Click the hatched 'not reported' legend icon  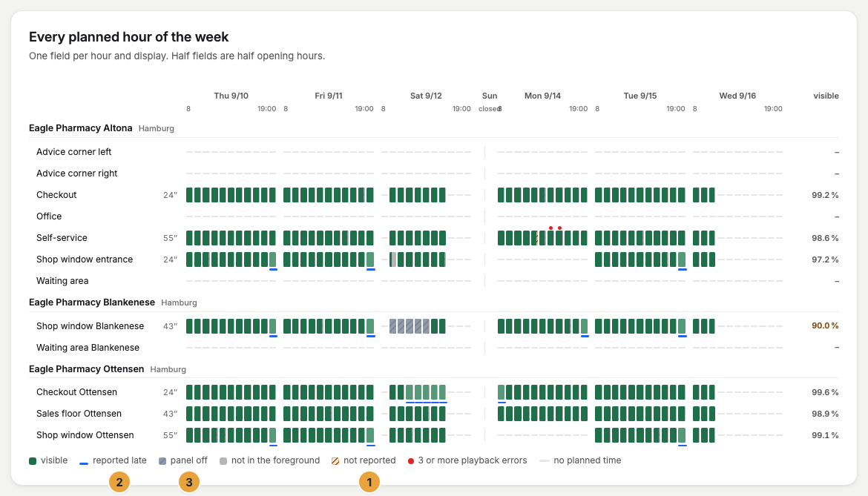click(335, 461)
